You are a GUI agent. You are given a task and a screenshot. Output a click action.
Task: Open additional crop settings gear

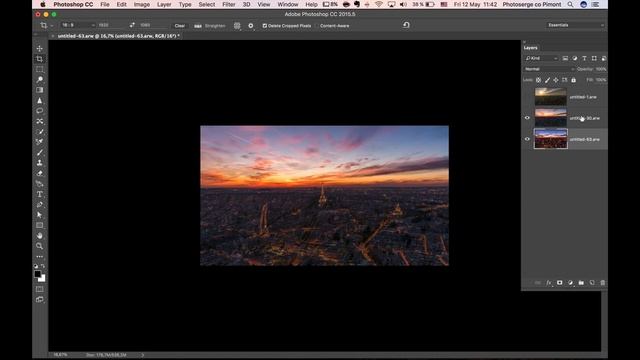point(251,25)
